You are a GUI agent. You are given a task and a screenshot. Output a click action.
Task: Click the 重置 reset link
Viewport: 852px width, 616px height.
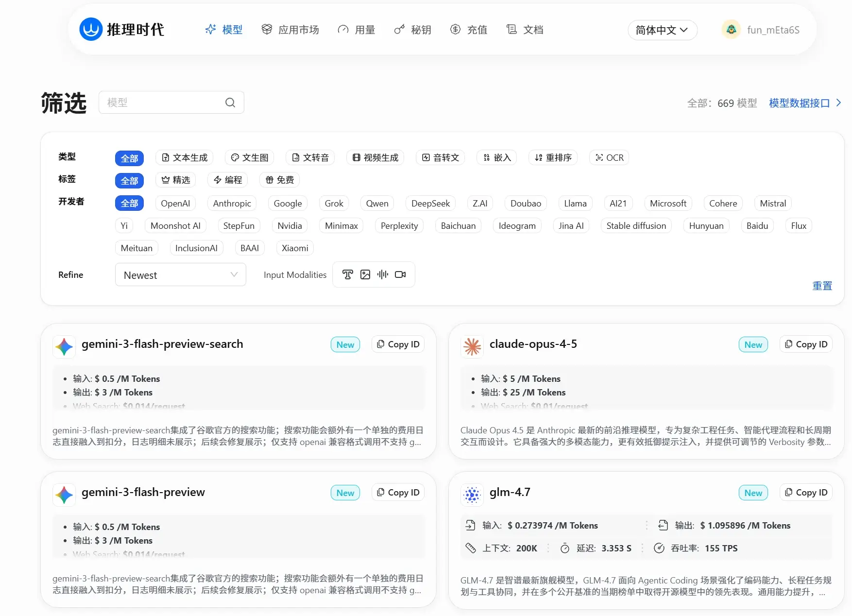[x=822, y=286]
